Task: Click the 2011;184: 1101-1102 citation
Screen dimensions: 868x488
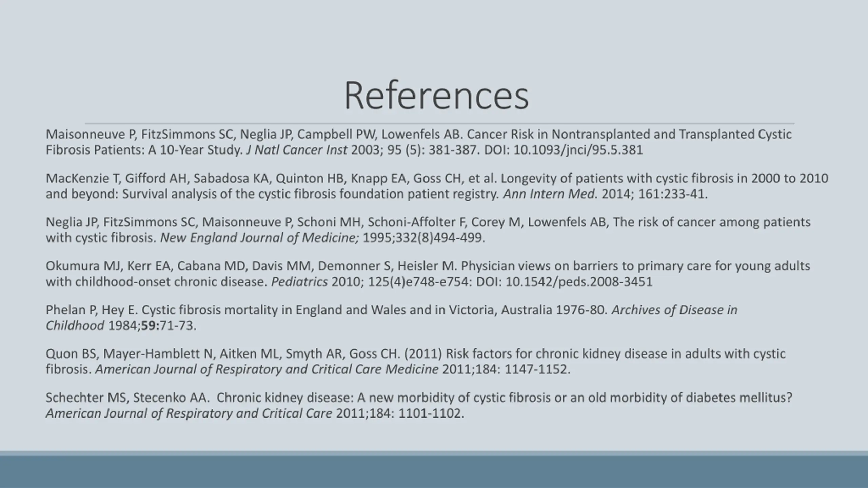Action: [x=400, y=413]
